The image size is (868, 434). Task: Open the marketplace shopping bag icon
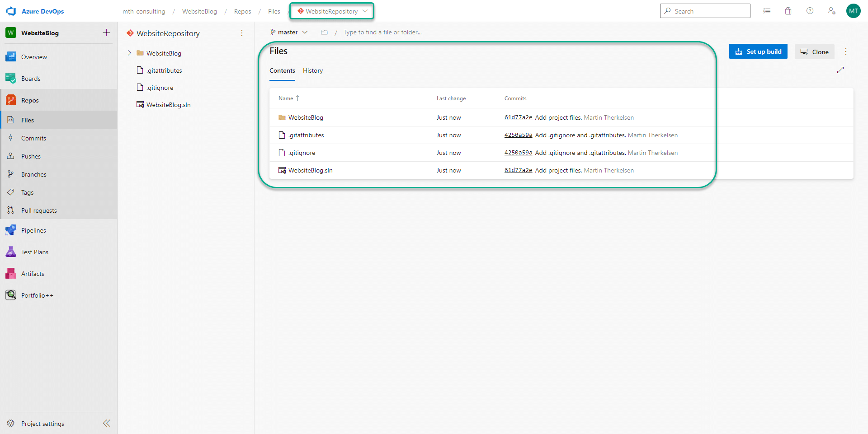[788, 11]
